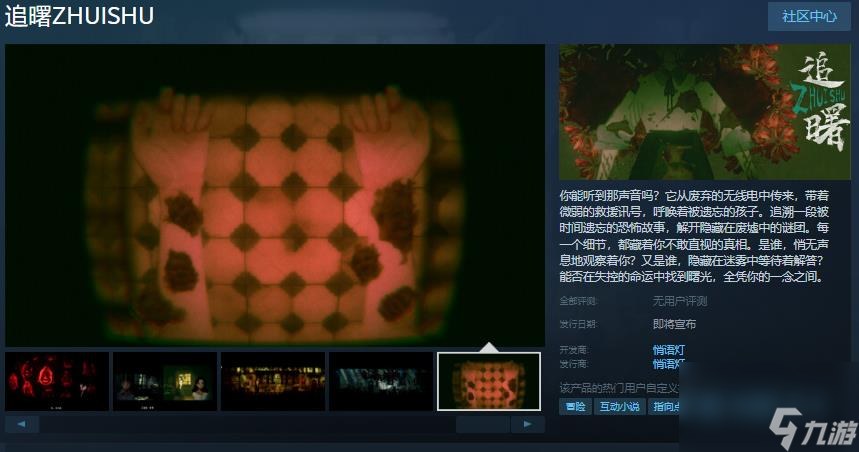
Task: Click the 全部评测 label
Action: [579, 301]
